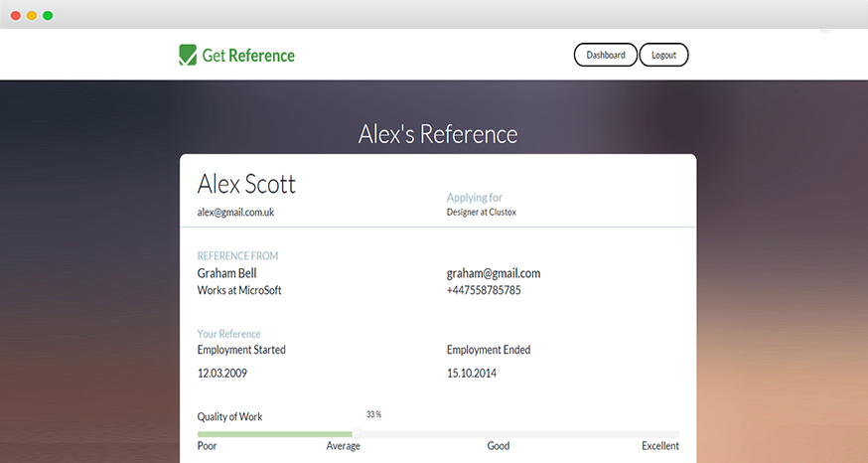Click the green checkmark logo icon
Viewport: 868px width, 463px height.
[x=188, y=56]
